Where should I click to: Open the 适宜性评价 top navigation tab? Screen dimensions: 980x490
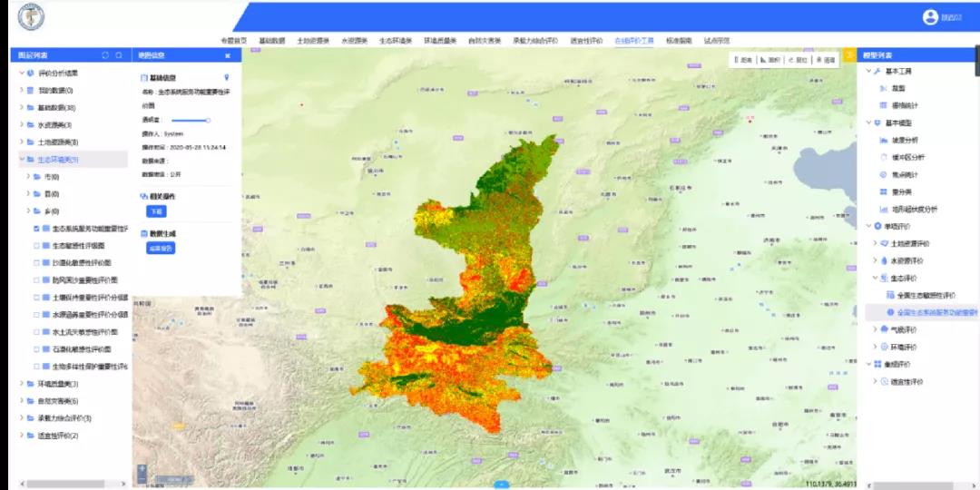(585, 41)
